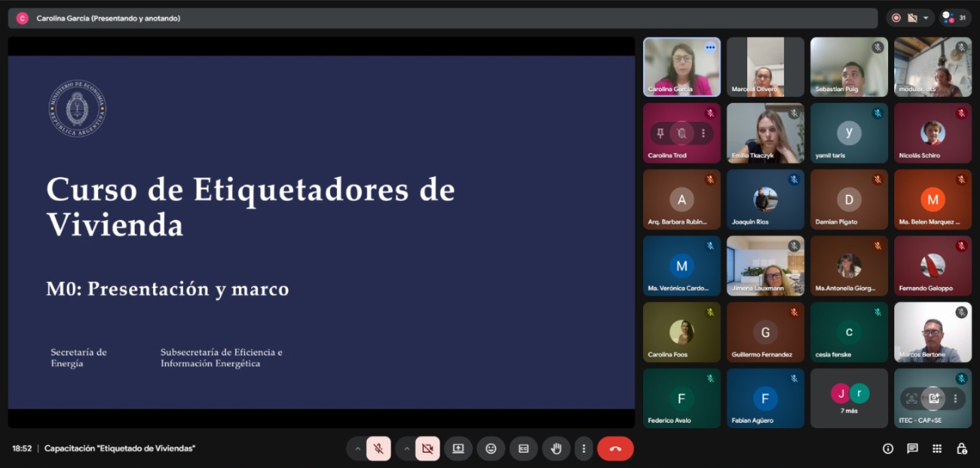Image resolution: width=980 pixels, height=468 pixels.
Task: Expand audio settings chevron beside microphone
Action: coord(358,449)
